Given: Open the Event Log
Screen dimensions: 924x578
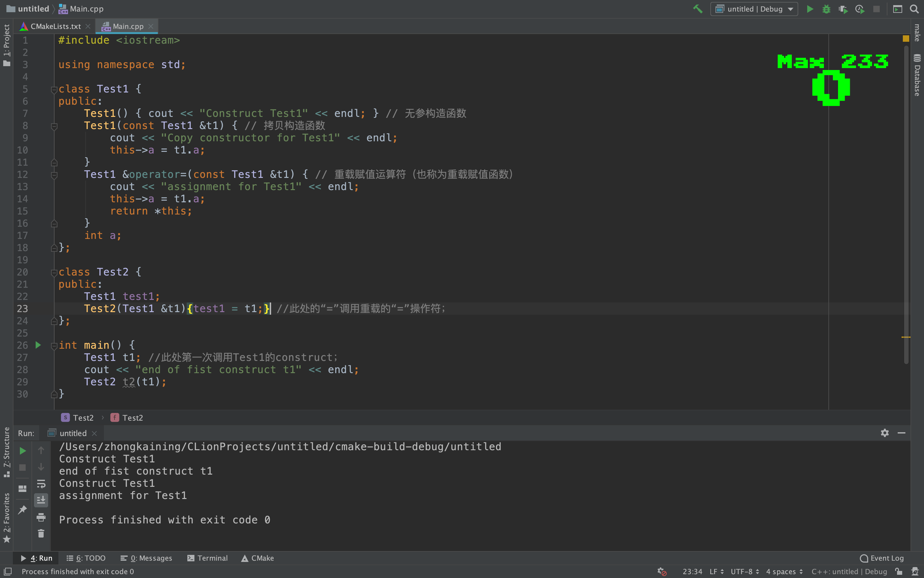Looking at the screenshot, I should pyautogui.click(x=882, y=558).
